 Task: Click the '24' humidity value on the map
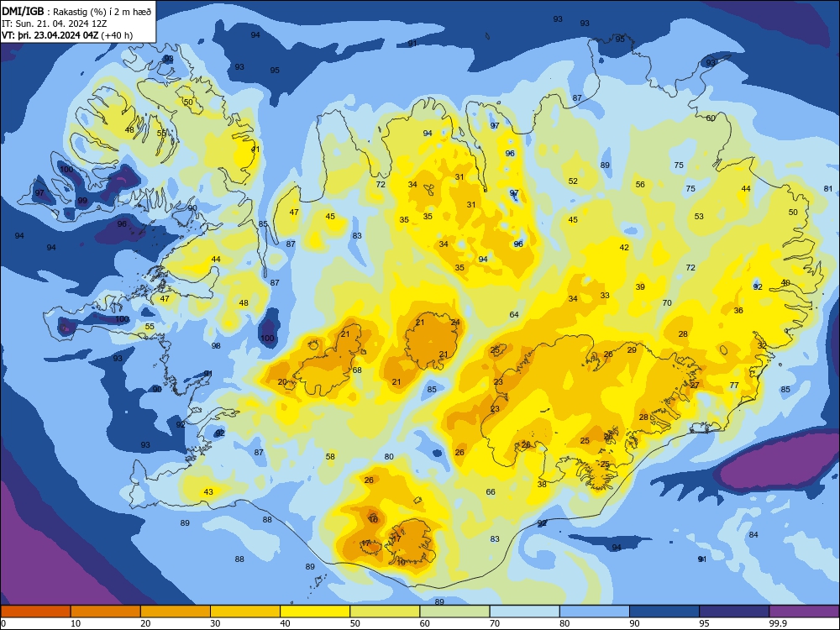pyautogui.click(x=455, y=323)
